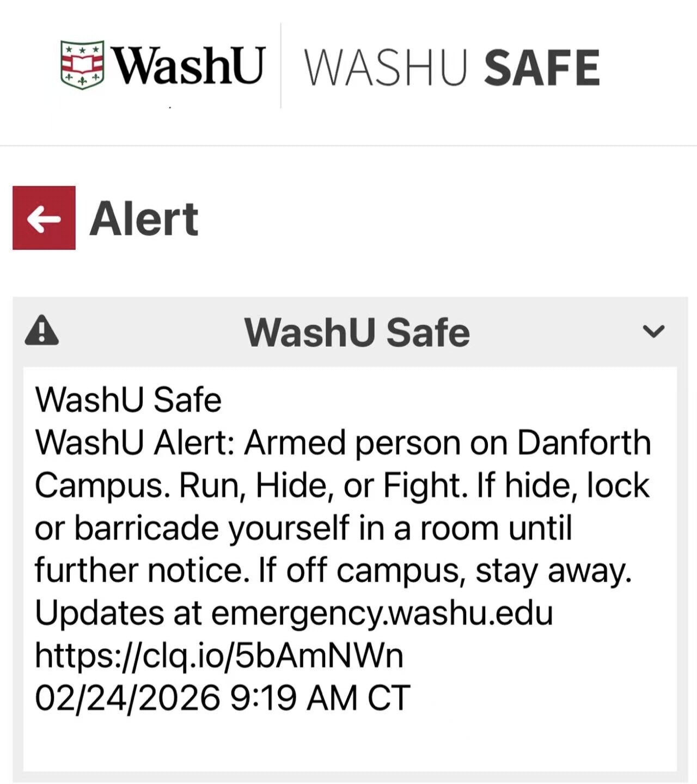
Task: Click the alert timestamp 02/24/2026 9:19 AM CT
Action: coord(222,698)
